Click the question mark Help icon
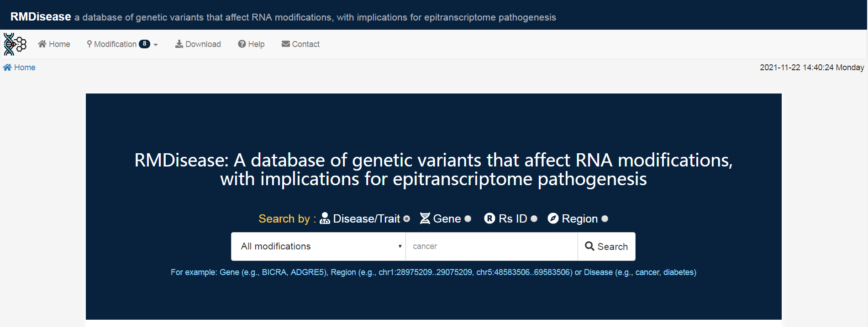Image resolution: width=868 pixels, height=327 pixels. click(242, 44)
